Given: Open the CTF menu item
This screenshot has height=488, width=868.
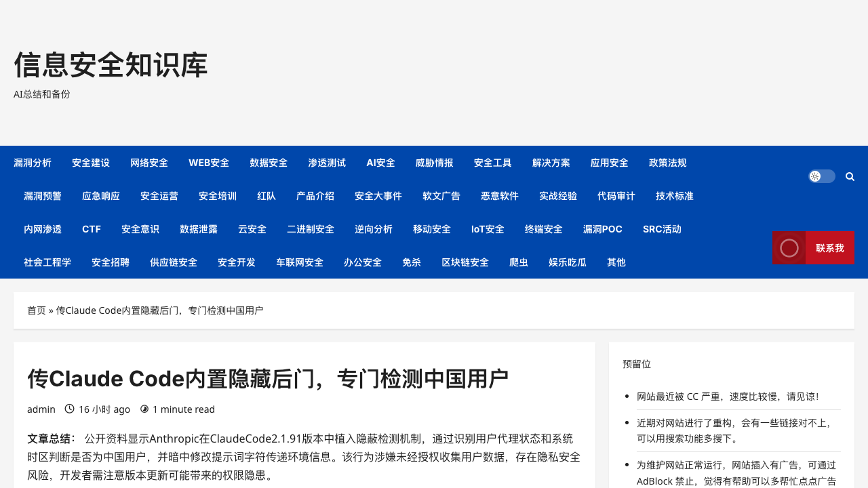Looking at the screenshot, I should point(92,229).
